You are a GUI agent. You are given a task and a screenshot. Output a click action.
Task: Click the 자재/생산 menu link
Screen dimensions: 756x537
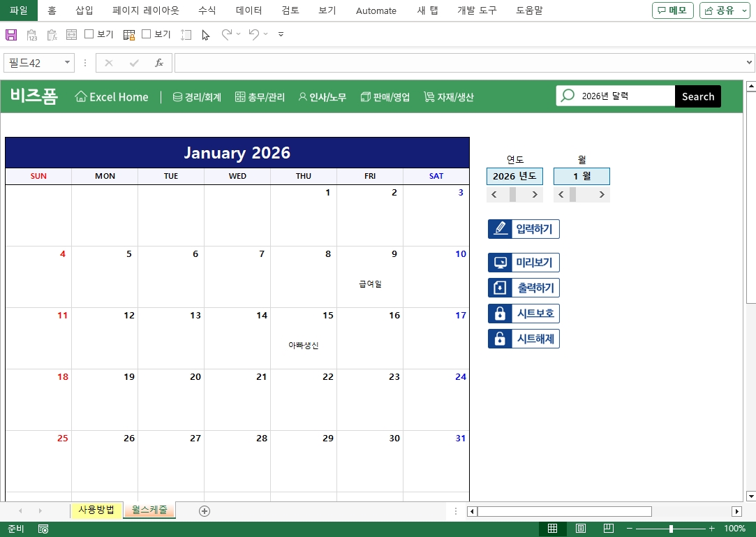pyautogui.click(x=449, y=97)
